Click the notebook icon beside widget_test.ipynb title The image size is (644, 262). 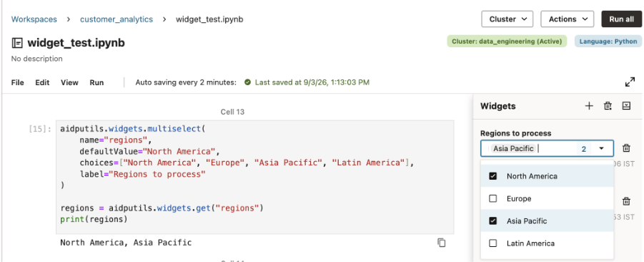click(x=17, y=43)
